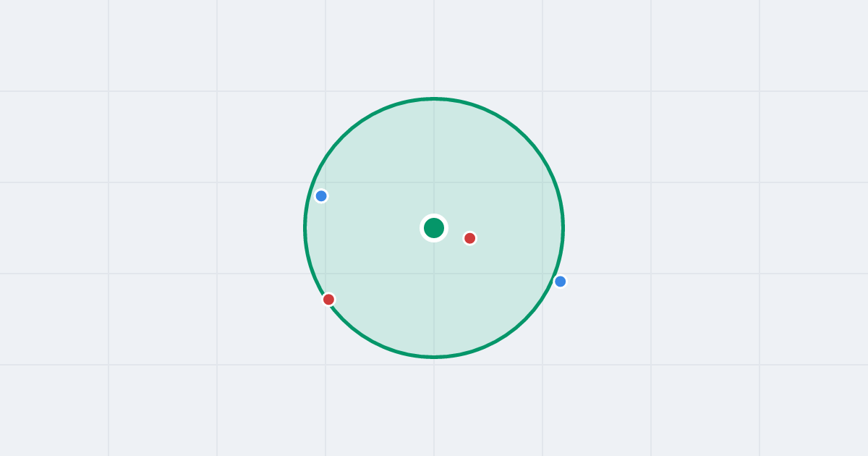Select the red dot on the circle's lower-left edge

[328, 299]
